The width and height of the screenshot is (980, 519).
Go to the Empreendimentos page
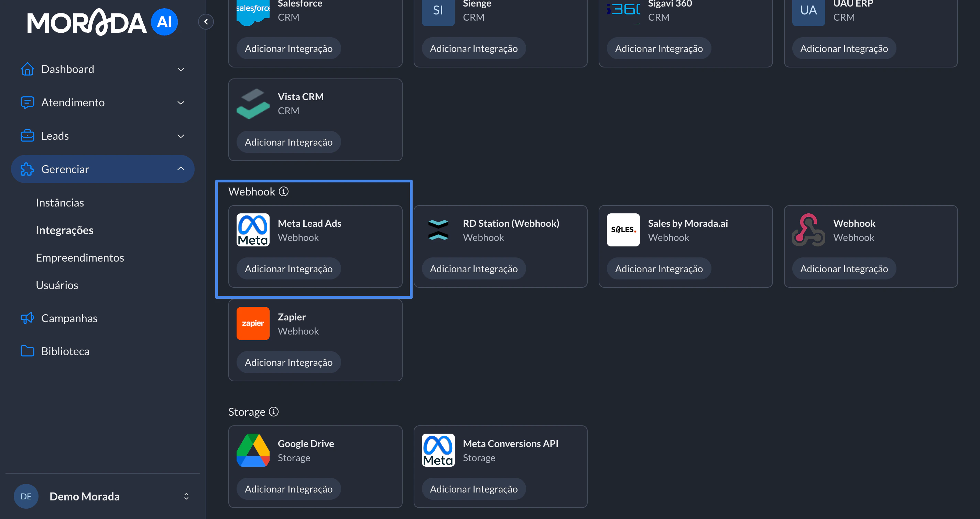click(x=80, y=257)
